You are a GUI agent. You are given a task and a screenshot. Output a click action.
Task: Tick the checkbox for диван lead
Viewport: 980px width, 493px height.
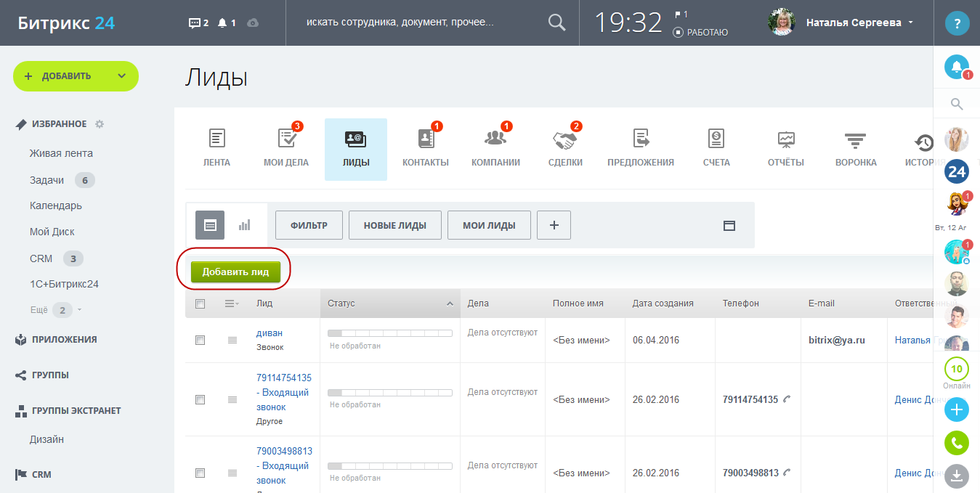pos(201,340)
